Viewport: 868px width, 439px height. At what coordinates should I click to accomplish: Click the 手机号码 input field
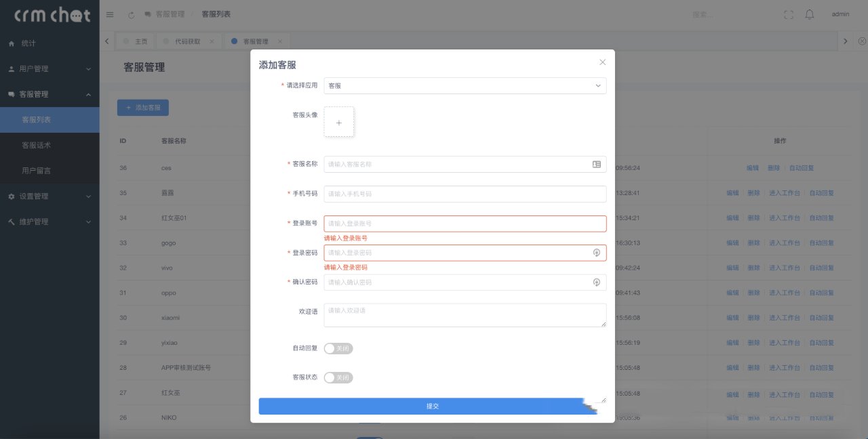coord(465,194)
